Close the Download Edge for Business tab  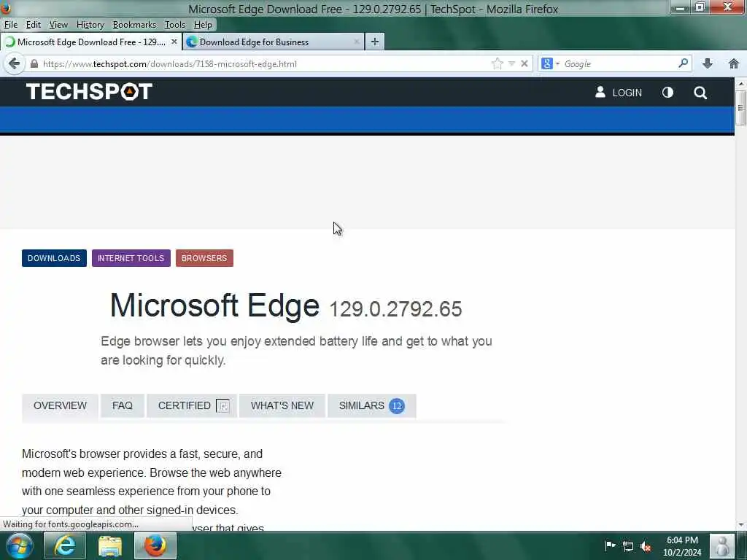tap(356, 42)
